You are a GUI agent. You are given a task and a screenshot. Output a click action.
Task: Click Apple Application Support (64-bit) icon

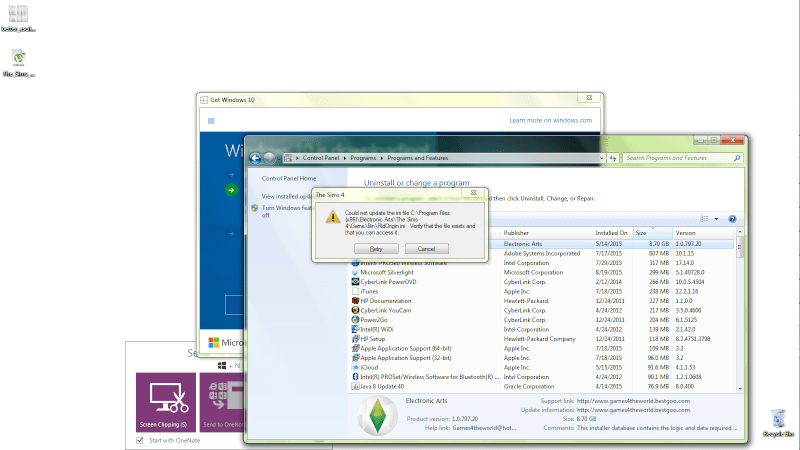pyautogui.click(x=355, y=348)
